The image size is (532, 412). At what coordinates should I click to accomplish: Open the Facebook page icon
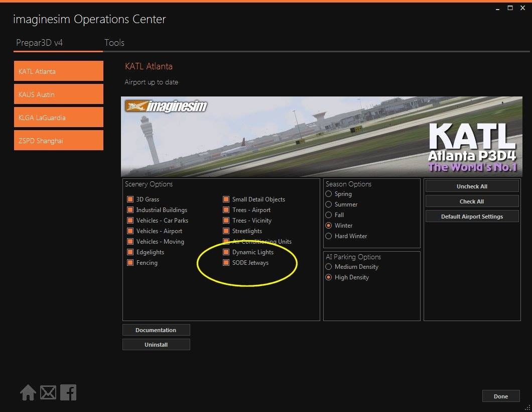68,392
